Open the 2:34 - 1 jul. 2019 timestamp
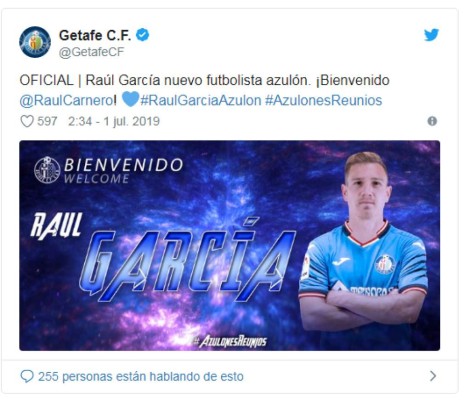470x400 pixels. [114, 121]
